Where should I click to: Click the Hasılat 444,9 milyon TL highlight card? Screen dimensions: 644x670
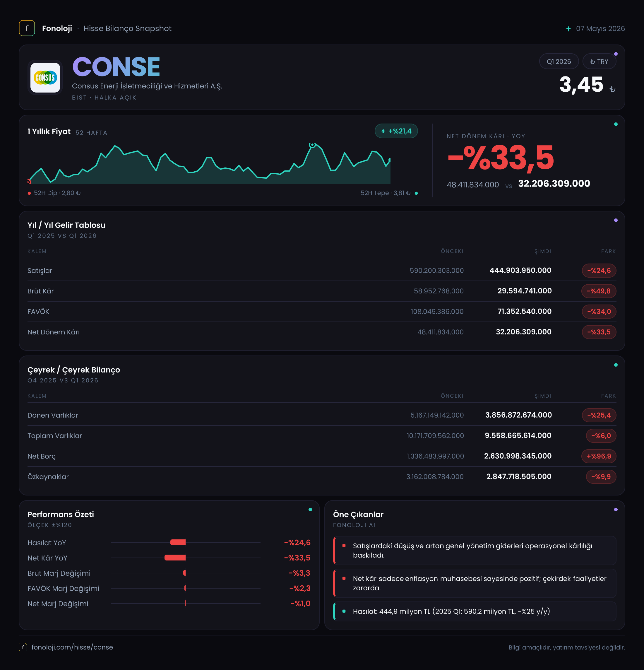coord(475,611)
